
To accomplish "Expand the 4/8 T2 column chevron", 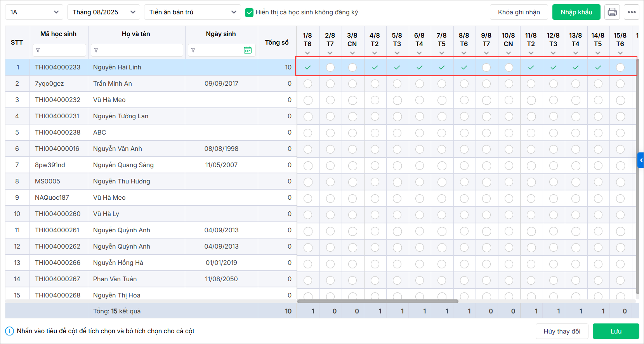I will pyautogui.click(x=375, y=53).
